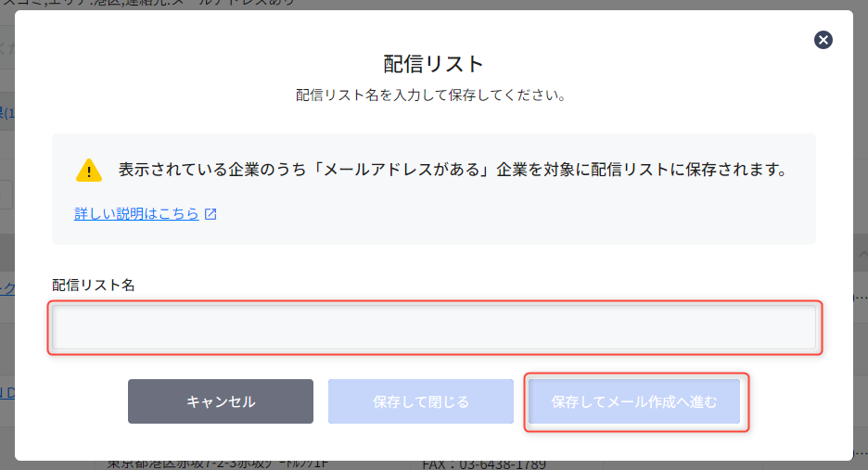Click the partially hidden link ending in ク
Screen dimensions: 868x470
(x=7, y=288)
